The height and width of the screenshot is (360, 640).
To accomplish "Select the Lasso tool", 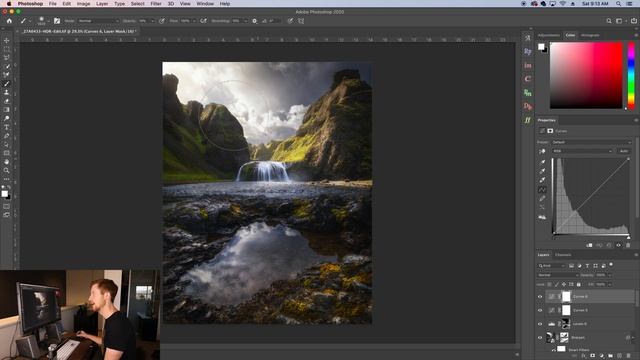I will (x=7, y=58).
